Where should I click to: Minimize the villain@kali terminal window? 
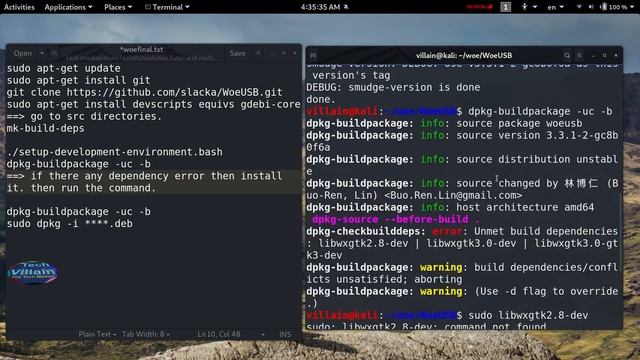click(x=593, y=55)
